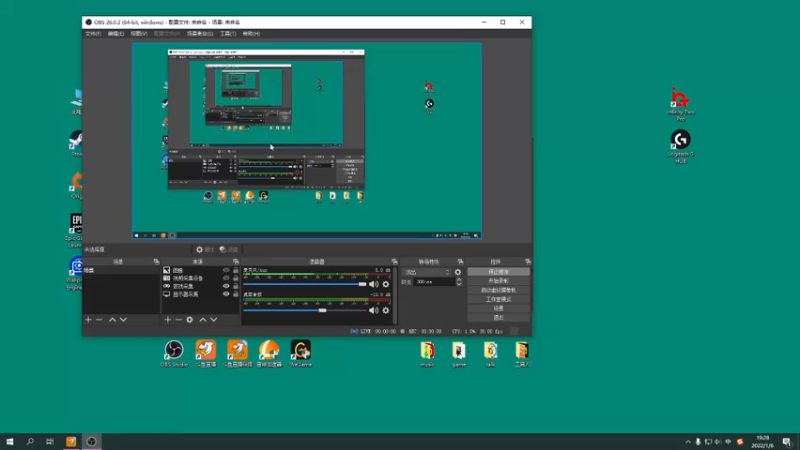800x450 pixels.
Task: Pop out the Sources dock panel
Action: click(x=235, y=261)
